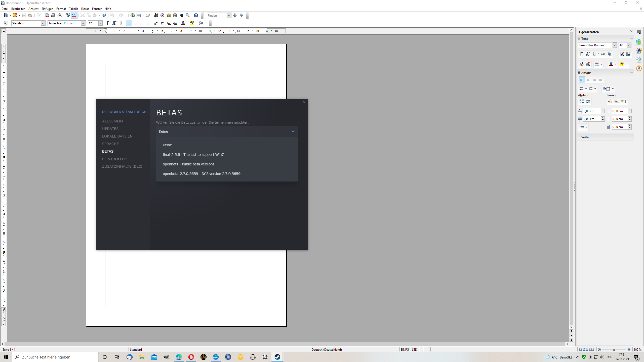Open the Extras menu
644x362 pixels.
tap(85, 9)
